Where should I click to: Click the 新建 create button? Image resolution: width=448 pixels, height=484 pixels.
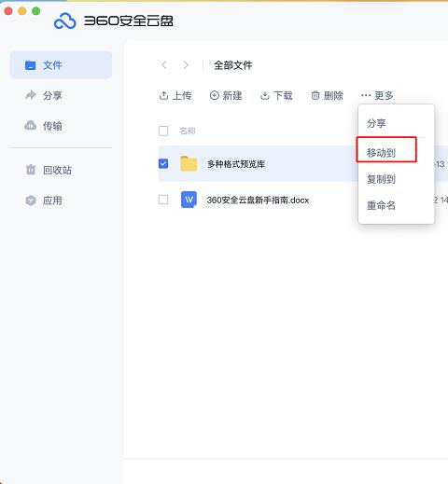tap(226, 95)
